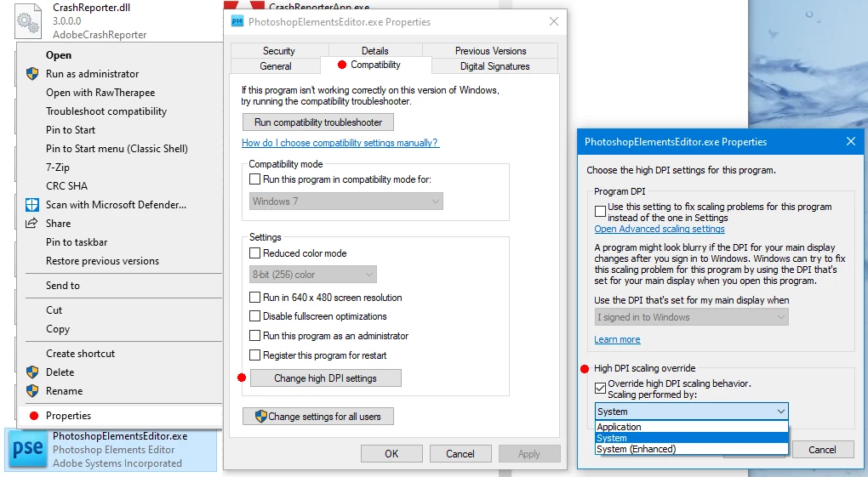This screenshot has height=477, width=868.
Task: Choose System (Enhanced) scaling option
Action: tap(691, 449)
